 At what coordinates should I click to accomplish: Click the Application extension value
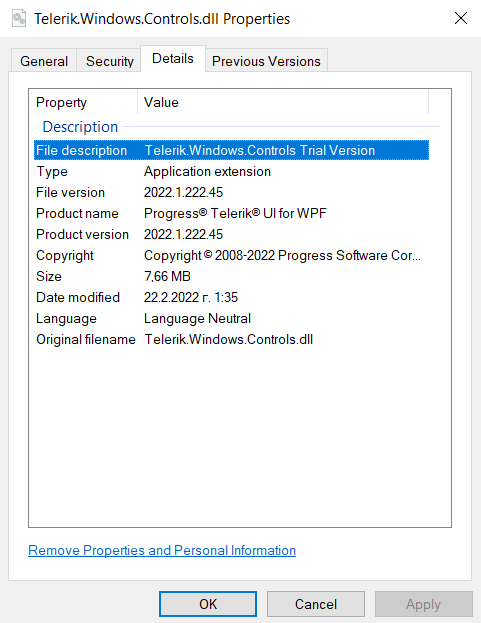[x=207, y=171]
